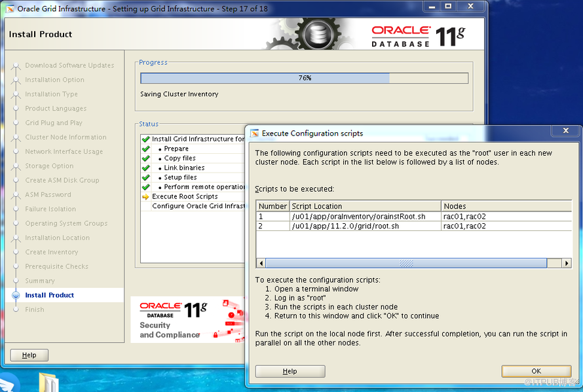Screen dimensions: 583x392
Task: Click the Oracle icon in installer title bar
Action: tap(10, 9)
